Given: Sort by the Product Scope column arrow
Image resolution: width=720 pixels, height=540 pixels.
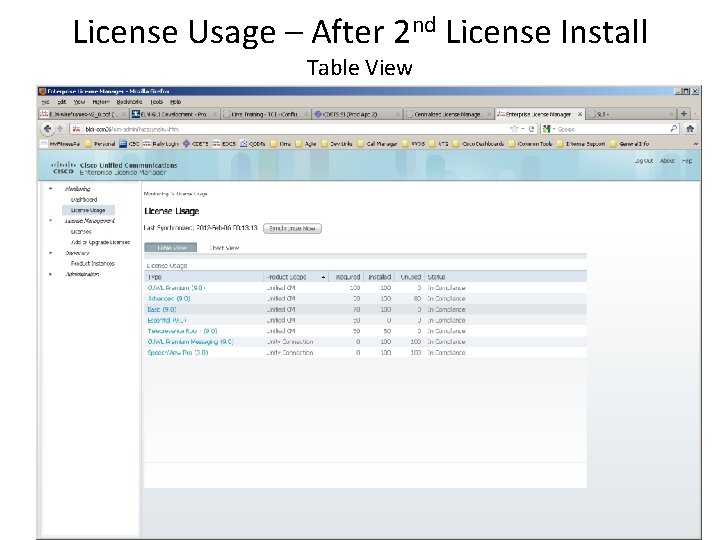Looking at the screenshot, I should tap(323, 277).
